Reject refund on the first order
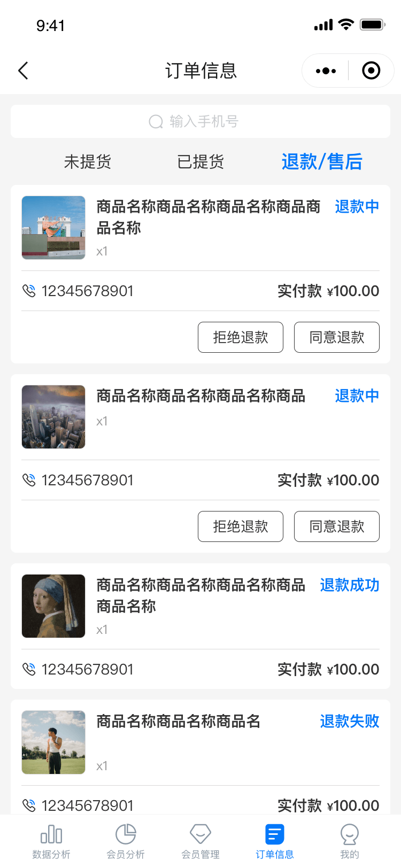This screenshot has height=868, width=401. (x=241, y=337)
